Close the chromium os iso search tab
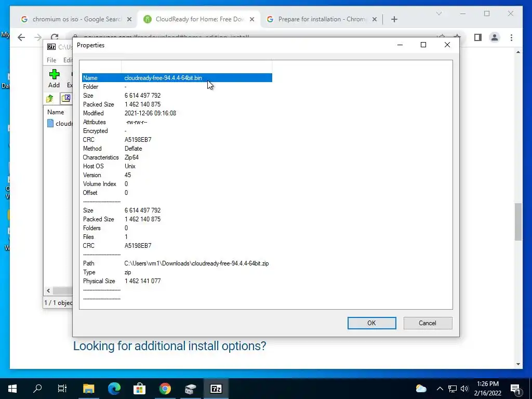This screenshot has height=399, width=532. [x=129, y=19]
